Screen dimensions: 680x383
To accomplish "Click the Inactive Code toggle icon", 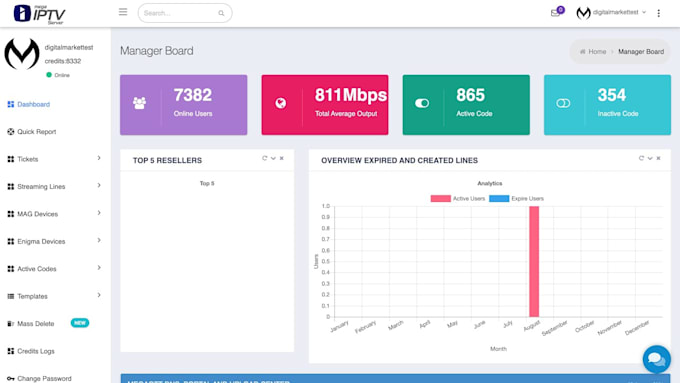I will [563, 103].
